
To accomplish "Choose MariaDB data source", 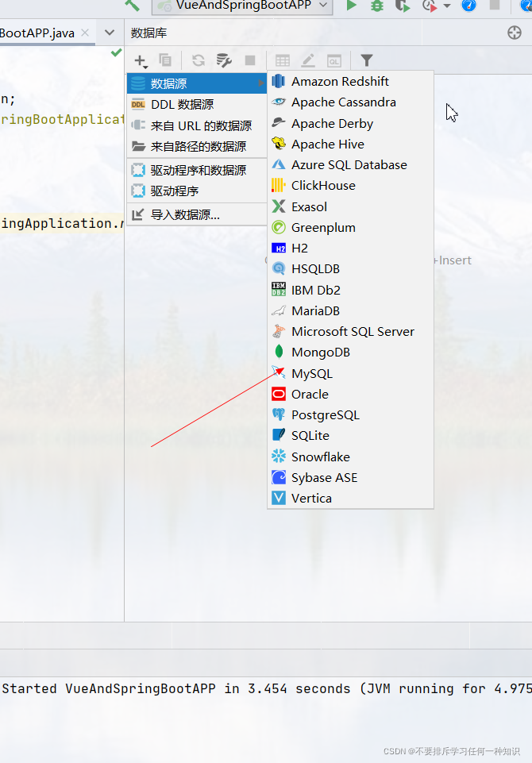I will click(350, 311).
